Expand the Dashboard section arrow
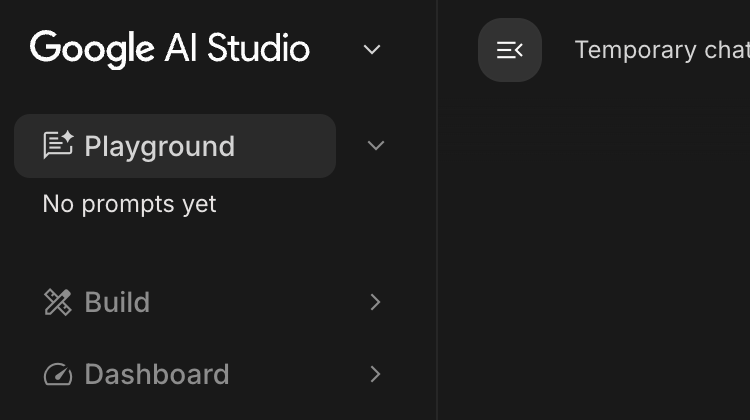750x420 pixels. point(376,374)
